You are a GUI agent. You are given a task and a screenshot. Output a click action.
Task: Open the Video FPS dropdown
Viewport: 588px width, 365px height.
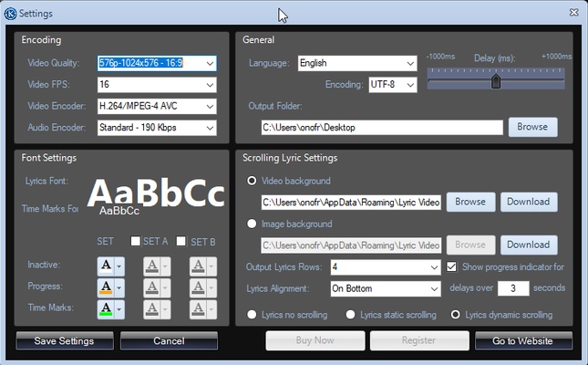157,85
